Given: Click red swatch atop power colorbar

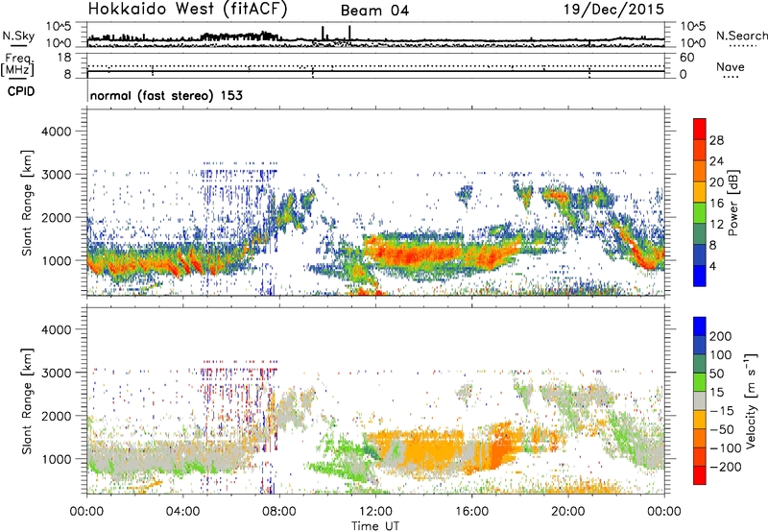Looking at the screenshot, I should tap(700, 129).
